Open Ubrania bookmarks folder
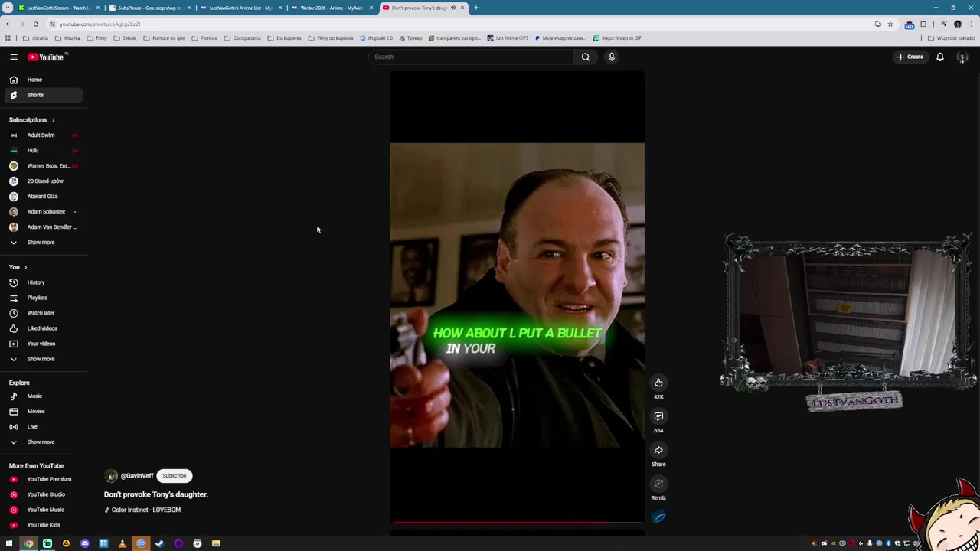This screenshot has height=551, width=980. (36, 38)
